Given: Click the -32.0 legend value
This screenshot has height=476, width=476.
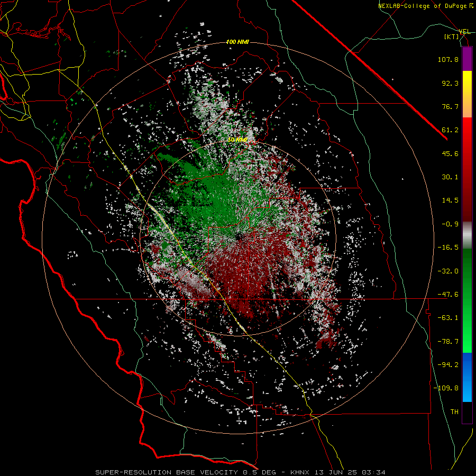Looking at the screenshot, I should point(448,271).
